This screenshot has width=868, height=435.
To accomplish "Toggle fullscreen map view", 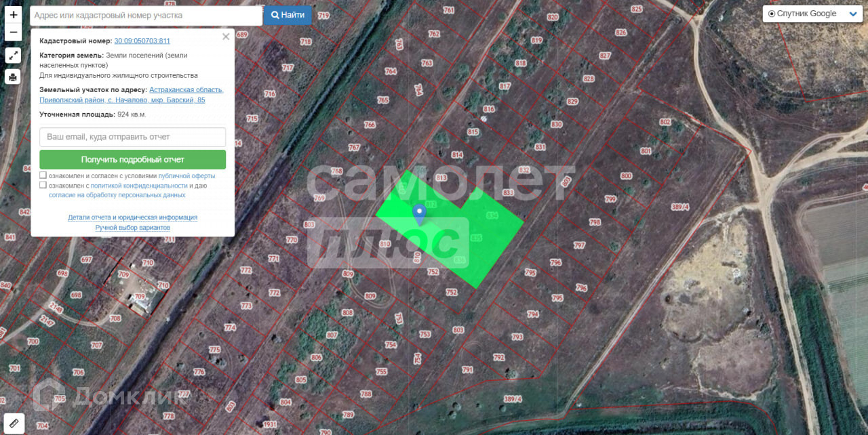I will pos(13,56).
